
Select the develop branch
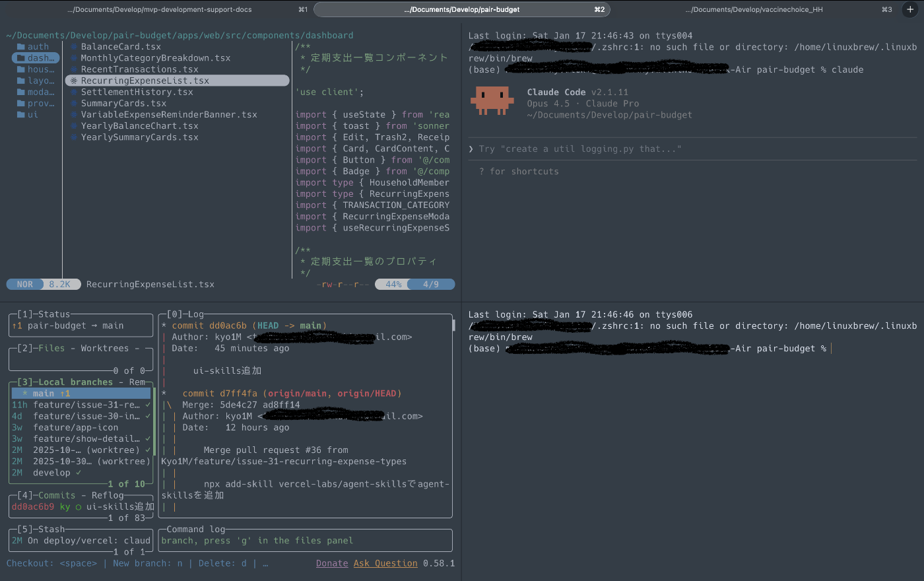[x=81, y=473]
